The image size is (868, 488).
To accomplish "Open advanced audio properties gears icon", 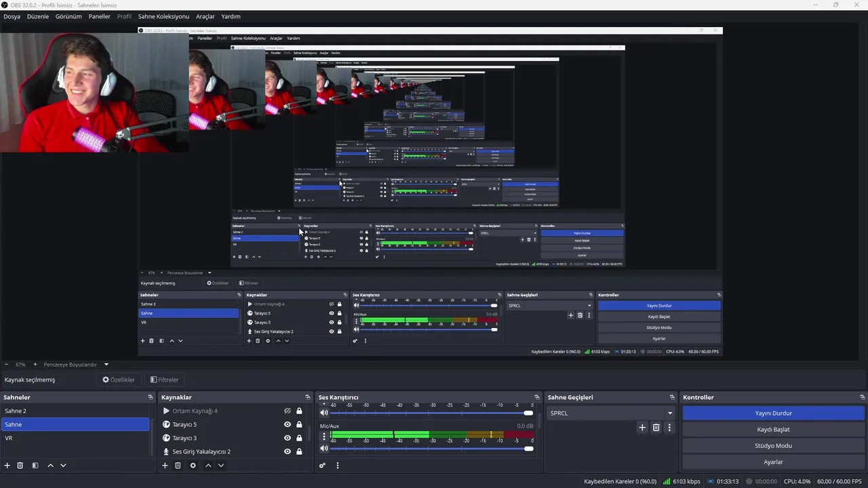I will pyautogui.click(x=323, y=466).
